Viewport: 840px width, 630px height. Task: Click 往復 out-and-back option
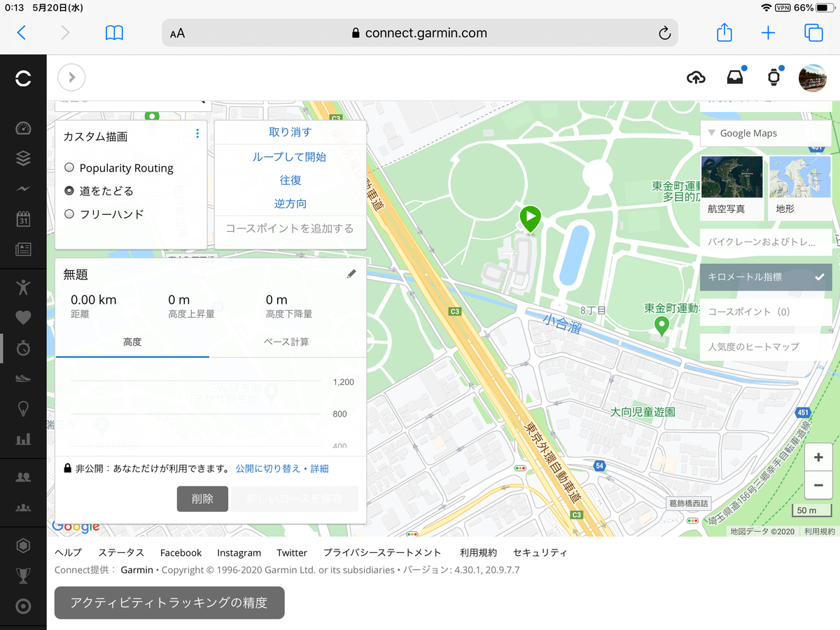pos(290,180)
